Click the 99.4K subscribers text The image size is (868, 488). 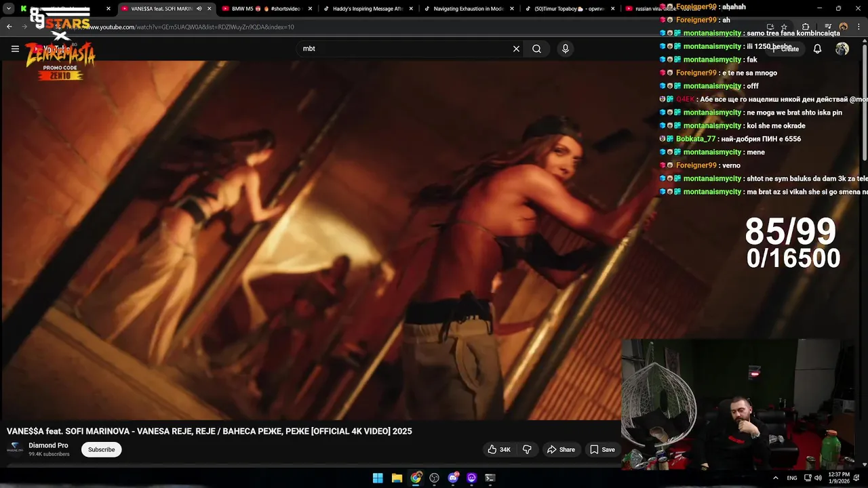pyautogui.click(x=49, y=454)
